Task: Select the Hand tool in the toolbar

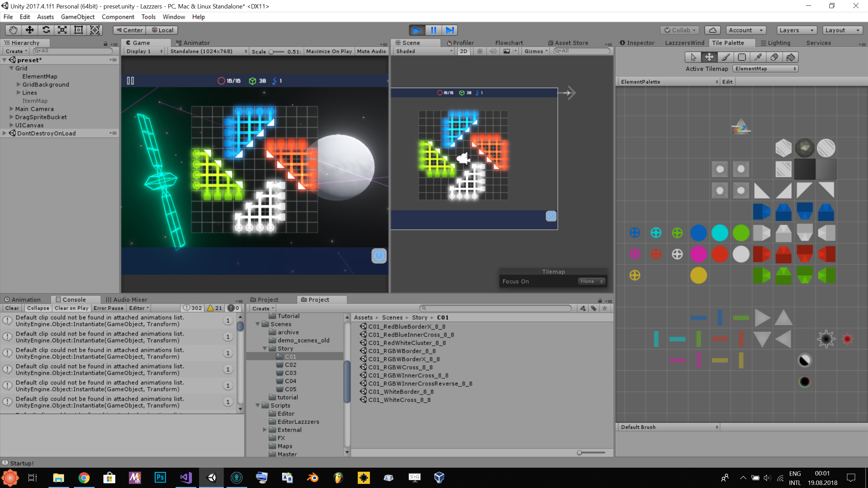Action: (x=13, y=30)
